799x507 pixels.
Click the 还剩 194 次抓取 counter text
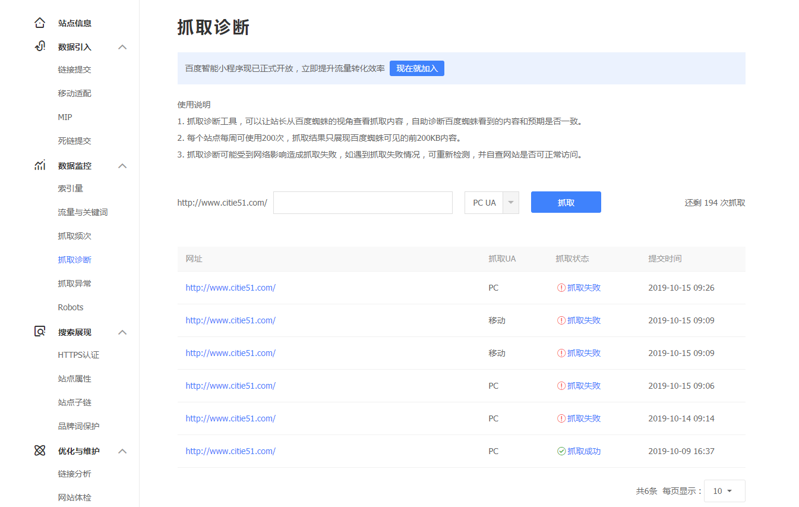coord(715,203)
